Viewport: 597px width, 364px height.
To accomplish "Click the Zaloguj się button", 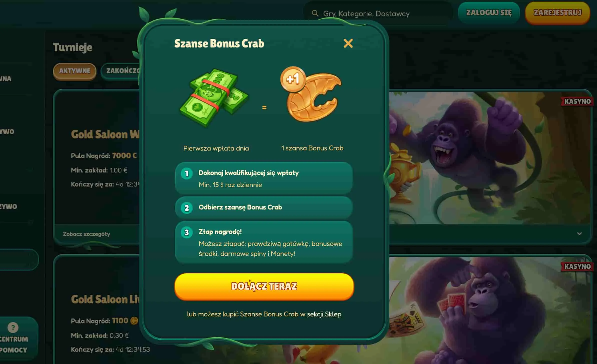I will (489, 12).
